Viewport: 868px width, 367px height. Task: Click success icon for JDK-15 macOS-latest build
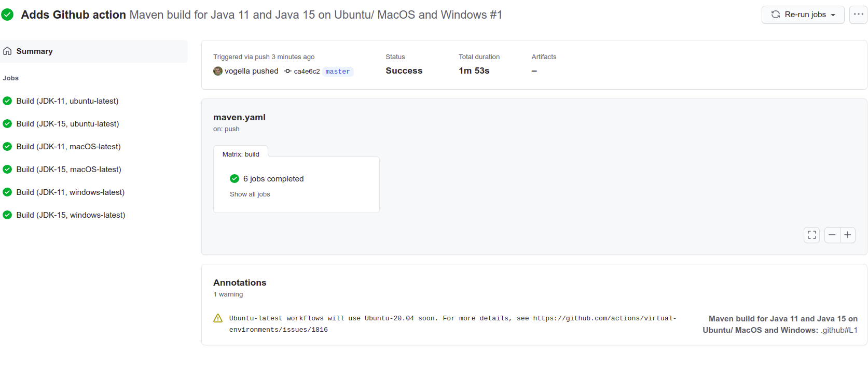(x=7, y=169)
